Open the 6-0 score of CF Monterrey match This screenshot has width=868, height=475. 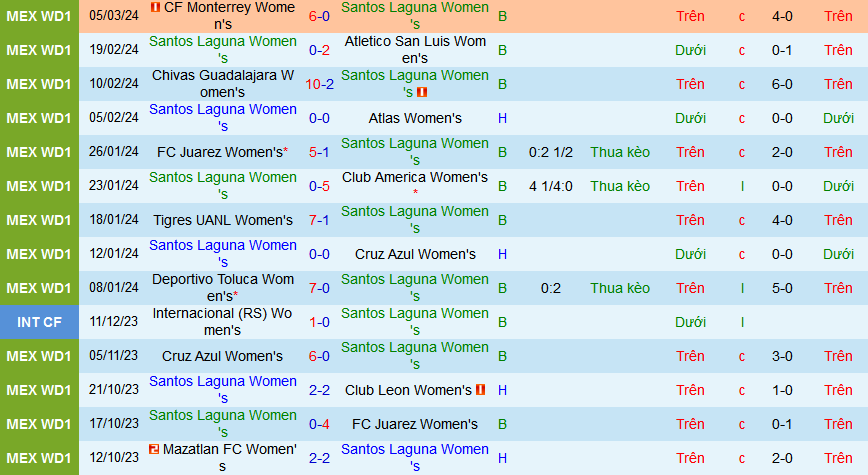point(320,16)
